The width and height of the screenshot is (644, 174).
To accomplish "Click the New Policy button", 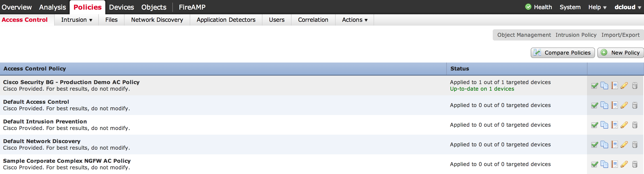I will point(620,53).
